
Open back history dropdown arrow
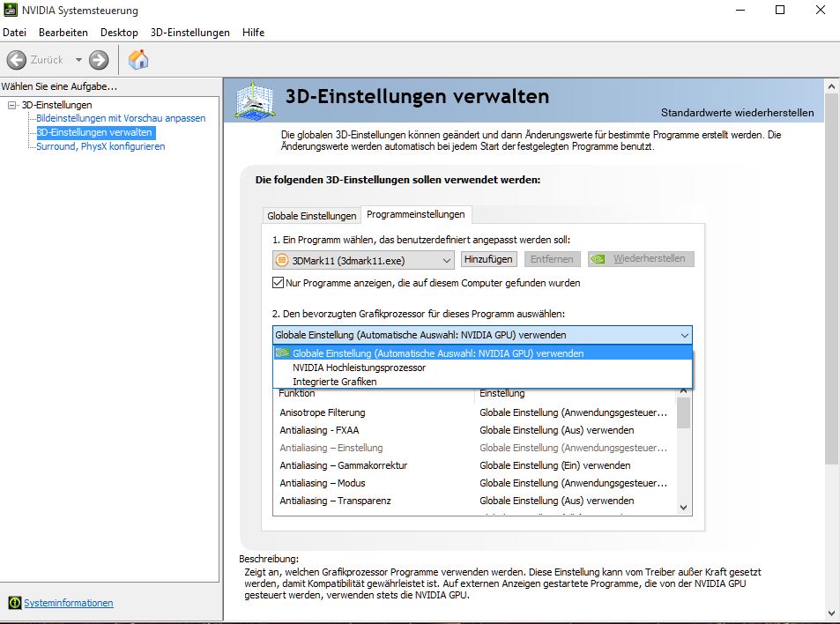[78, 59]
